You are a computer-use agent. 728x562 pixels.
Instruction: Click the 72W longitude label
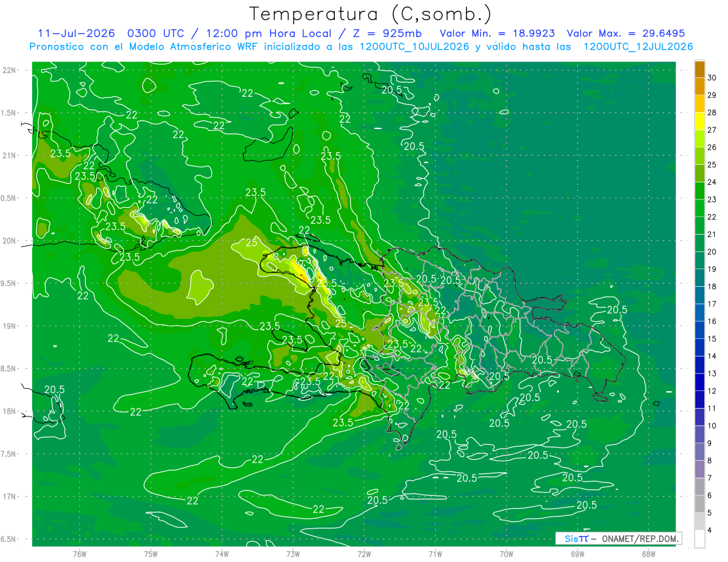pos(364,554)
